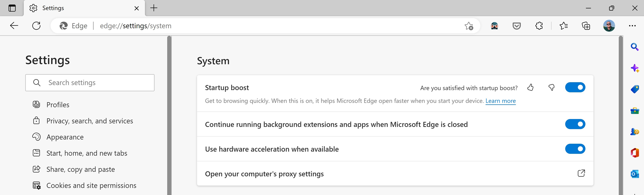Open the Shopping tag sidebar icon

635,89
